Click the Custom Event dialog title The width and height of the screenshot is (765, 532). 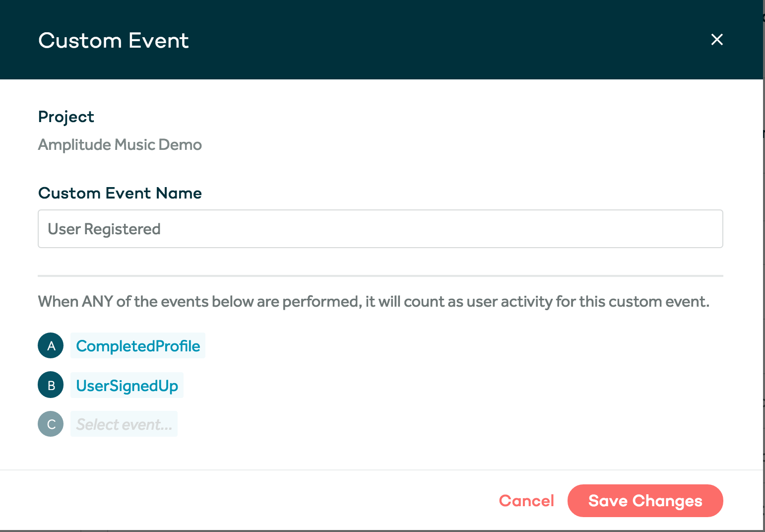(113, 40)
